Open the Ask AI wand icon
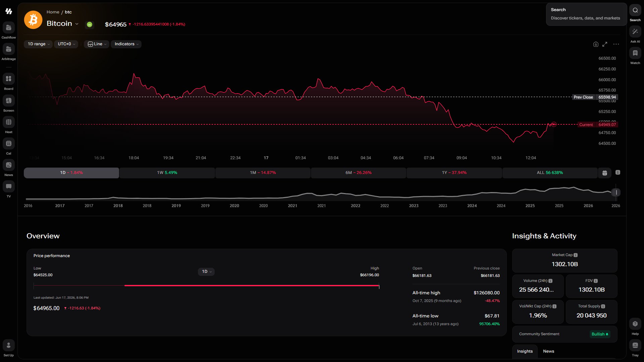 click(x=635, y=32)
